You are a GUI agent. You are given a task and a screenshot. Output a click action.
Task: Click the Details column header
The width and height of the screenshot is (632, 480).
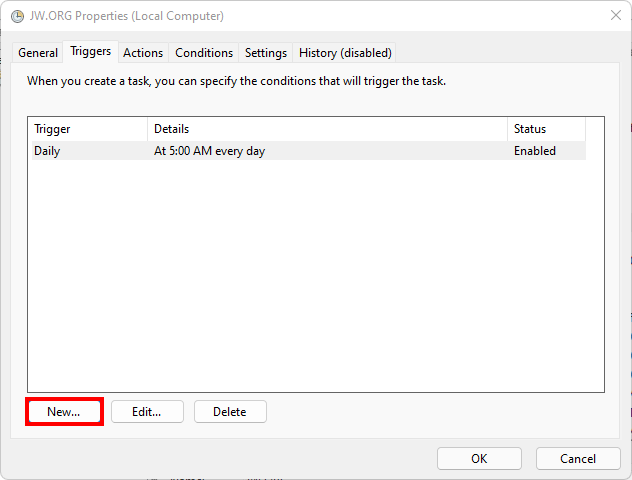327,129
